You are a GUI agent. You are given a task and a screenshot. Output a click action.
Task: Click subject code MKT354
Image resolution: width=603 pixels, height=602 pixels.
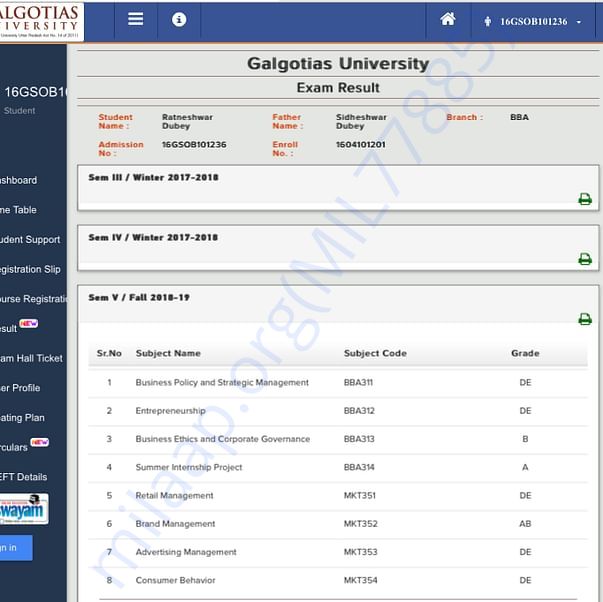(360, 580)
